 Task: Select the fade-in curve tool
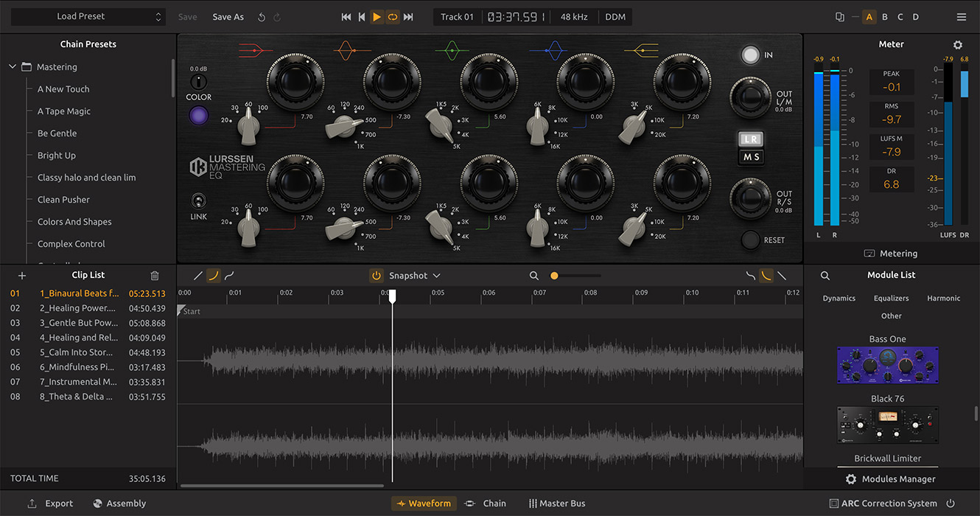pyautogui.click(x=213, y=275)
